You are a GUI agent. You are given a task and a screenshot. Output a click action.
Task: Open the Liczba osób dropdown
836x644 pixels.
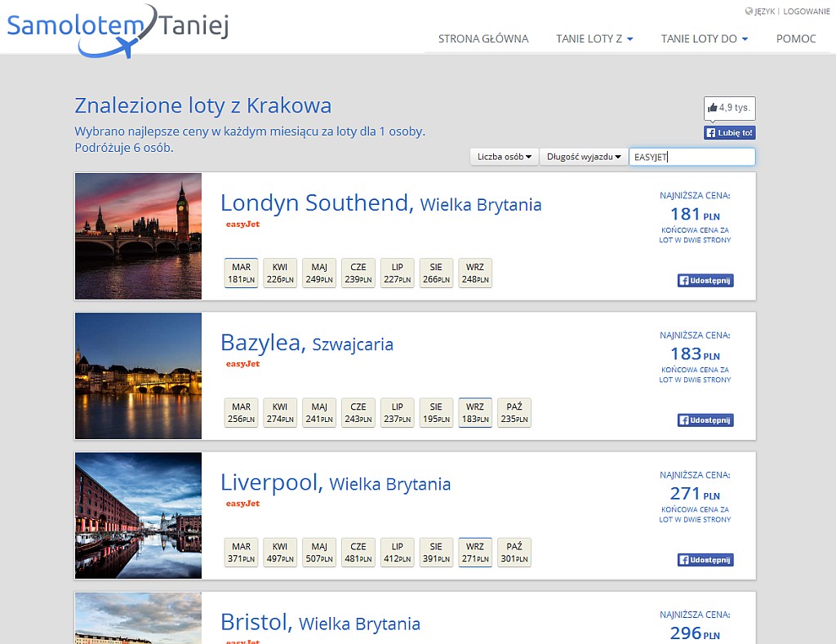point(504,157)
